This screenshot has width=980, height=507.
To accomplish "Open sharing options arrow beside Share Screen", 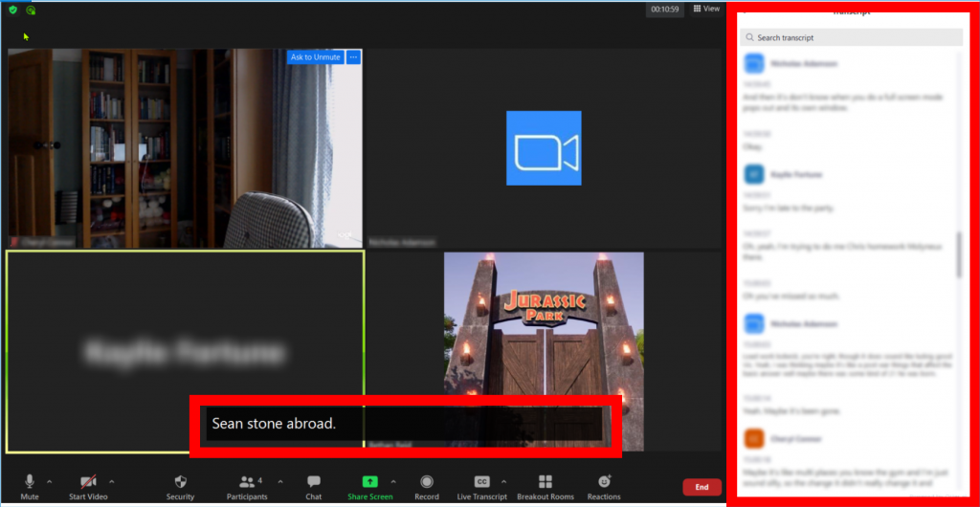I will 393,481.
